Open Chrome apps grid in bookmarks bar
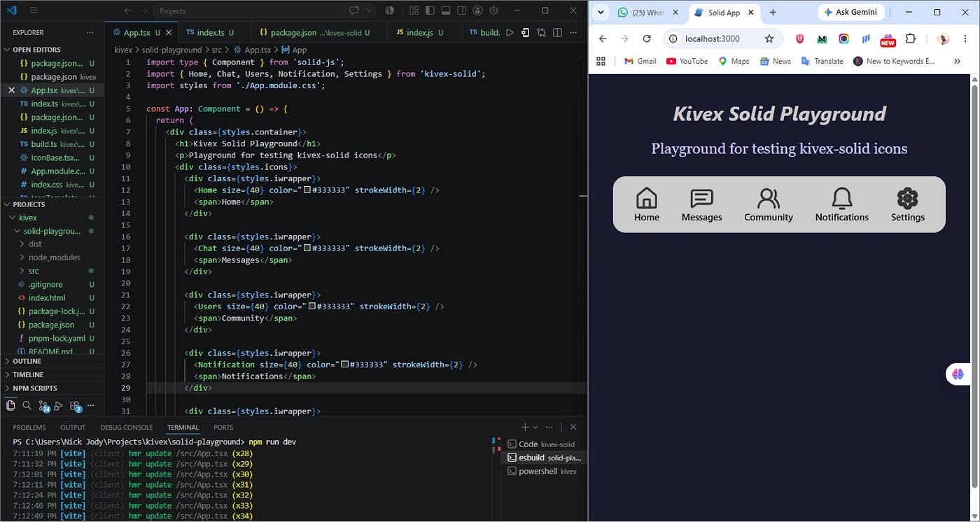Viewport: 980px width, 522px height. [601, 61]
